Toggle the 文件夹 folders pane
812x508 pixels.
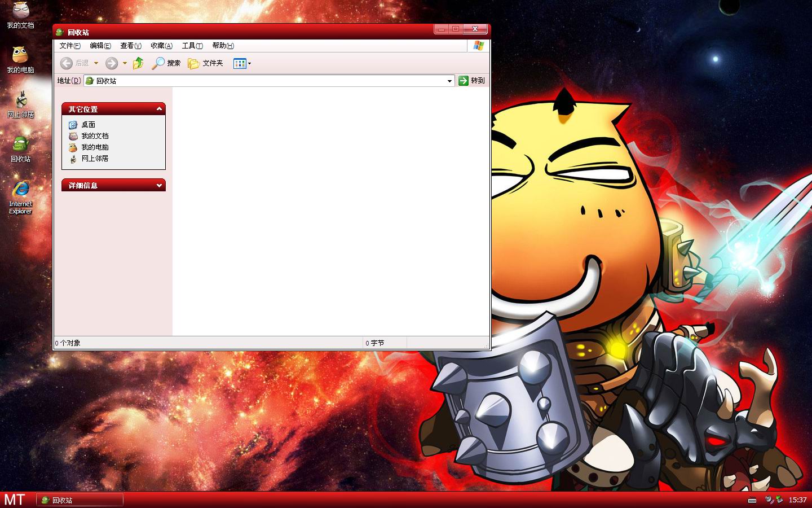tap(205, 63)
